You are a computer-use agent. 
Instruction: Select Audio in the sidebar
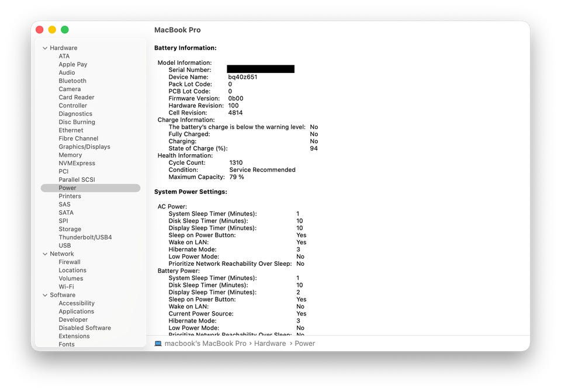pos(67,72)
